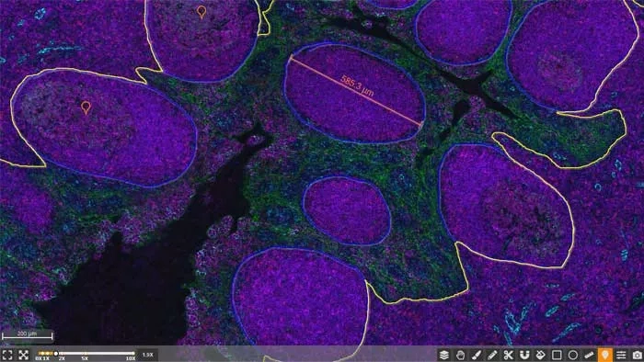
Task: Toggle fit-to-screen view icon
Action: tap(7, 355)
